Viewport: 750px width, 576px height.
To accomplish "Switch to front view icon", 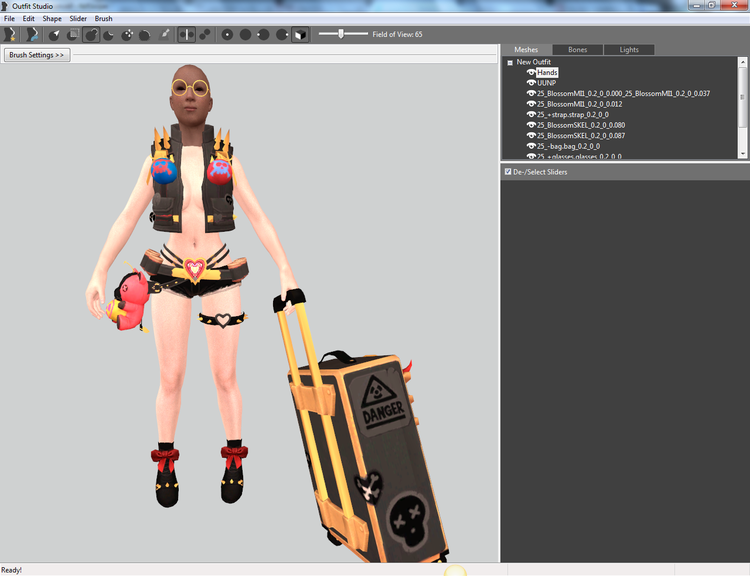I will pos(227,34).
